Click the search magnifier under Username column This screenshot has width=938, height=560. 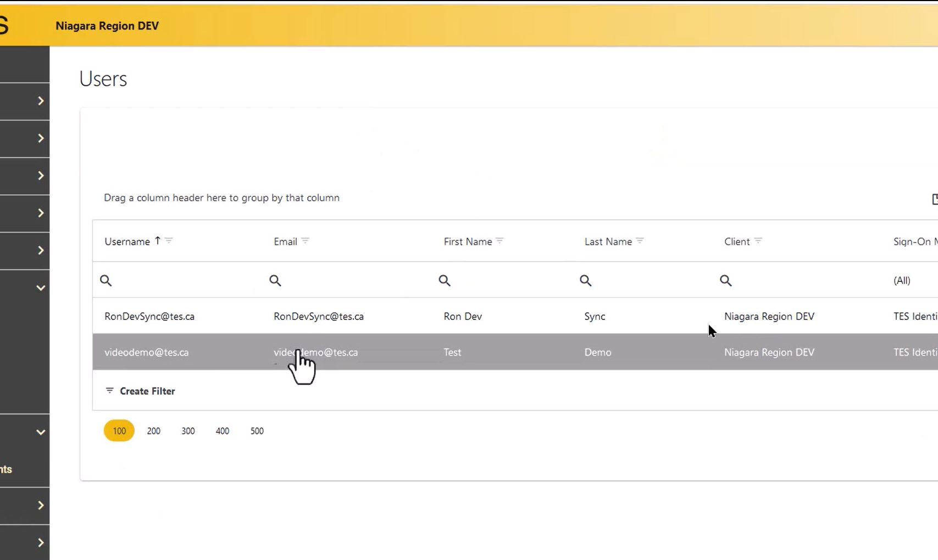point(106,281)
